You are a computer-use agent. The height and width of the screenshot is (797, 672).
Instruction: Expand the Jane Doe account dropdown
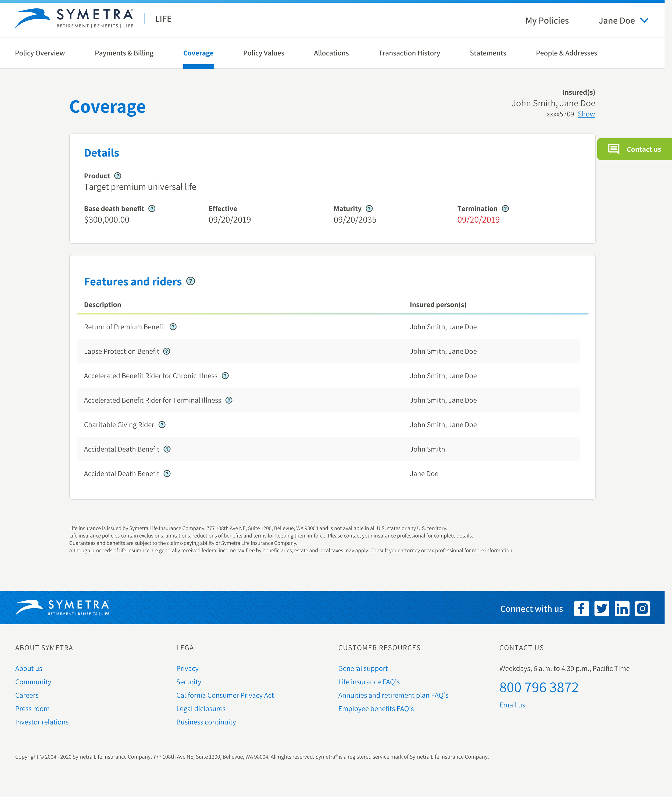coord(623,21)
